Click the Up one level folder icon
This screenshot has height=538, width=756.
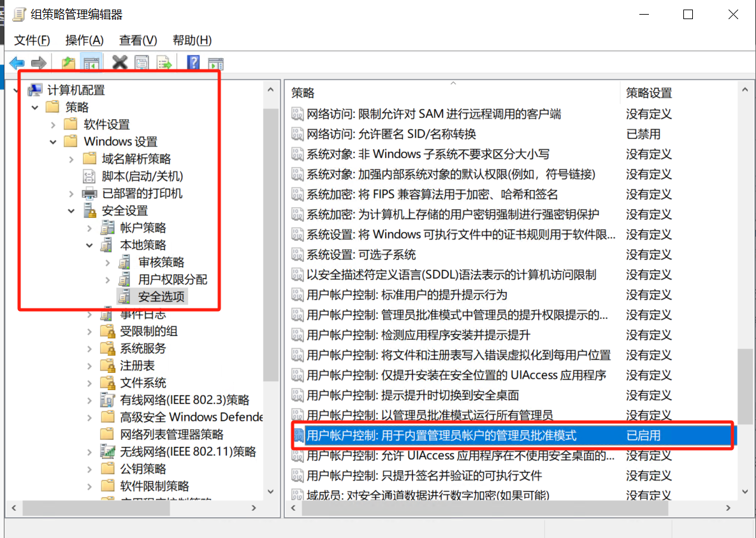(x=68, y=63)
